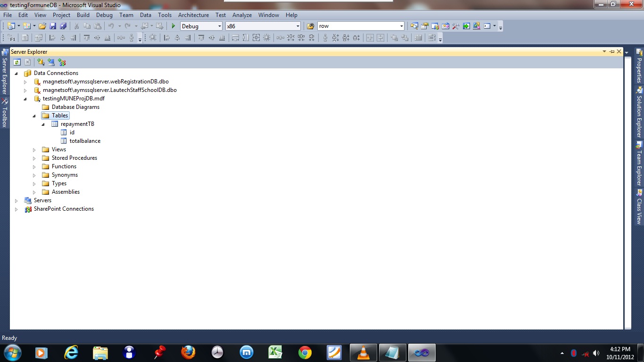Open the Solution Platforms 'x86' dropdown
This screenshot has width=644, height=362.
point(297,26)
